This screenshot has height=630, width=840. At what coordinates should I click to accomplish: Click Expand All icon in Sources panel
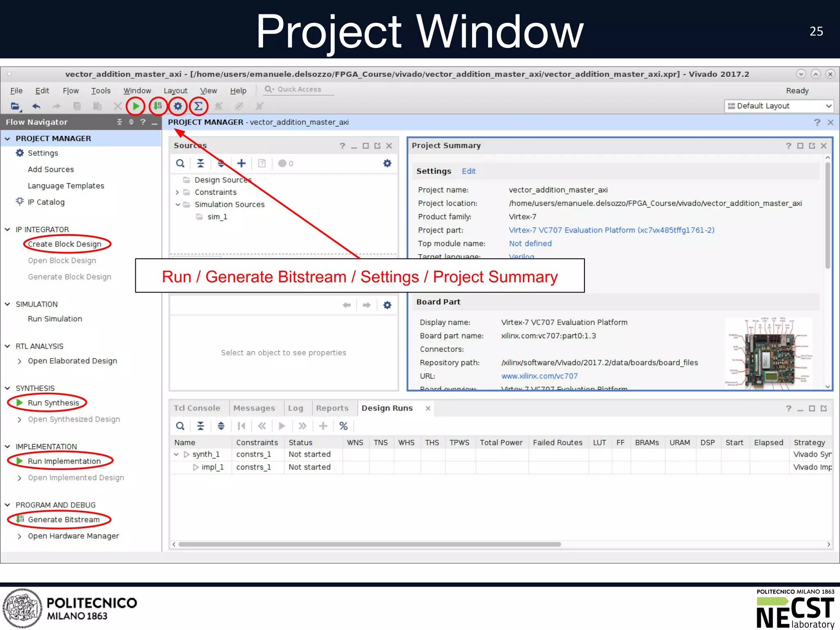coord(221,163)
